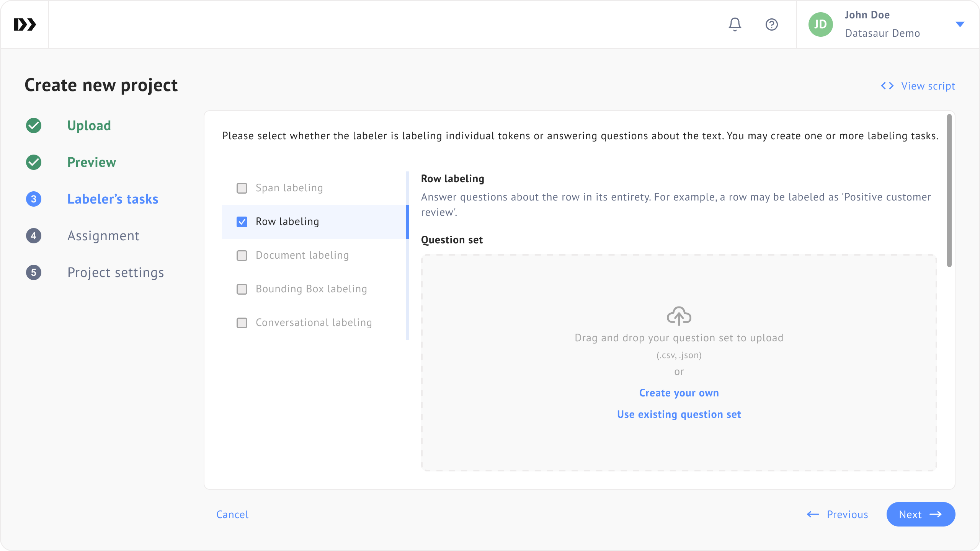Go to the Assignment step

pos(103,236)
